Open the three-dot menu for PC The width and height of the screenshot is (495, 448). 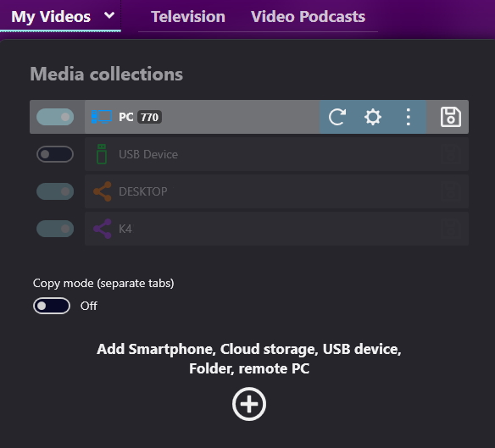point(409,117)
